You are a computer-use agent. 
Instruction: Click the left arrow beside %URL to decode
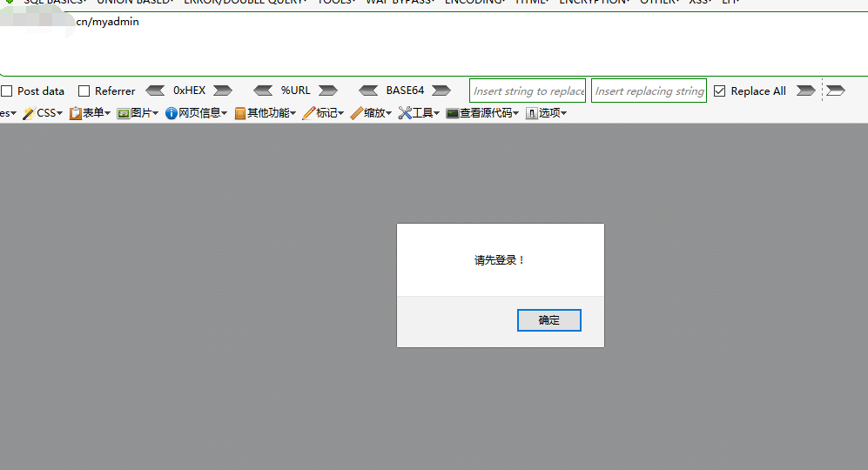tap(263, 91)
